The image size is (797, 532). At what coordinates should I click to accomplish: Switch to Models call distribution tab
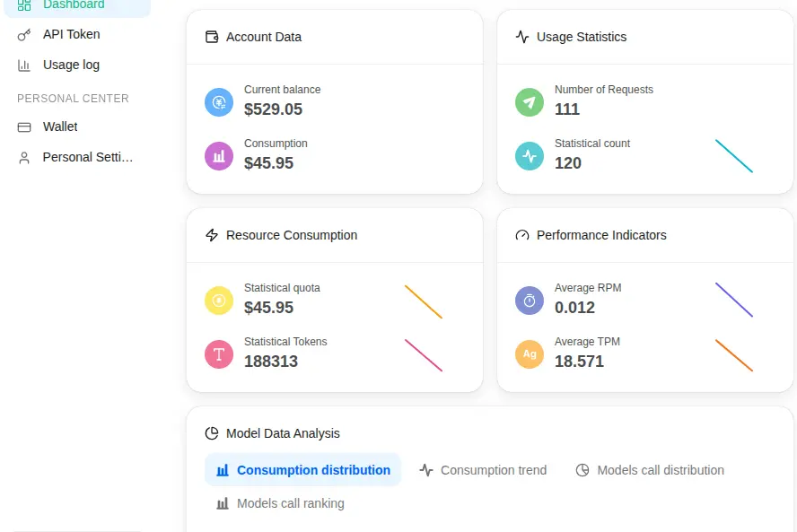[650, 470]
